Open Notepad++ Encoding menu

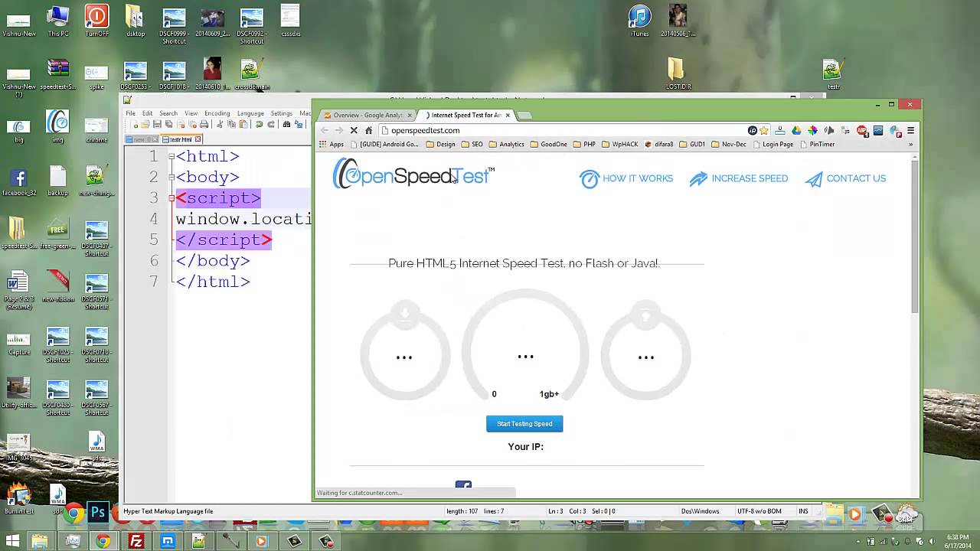217,113
